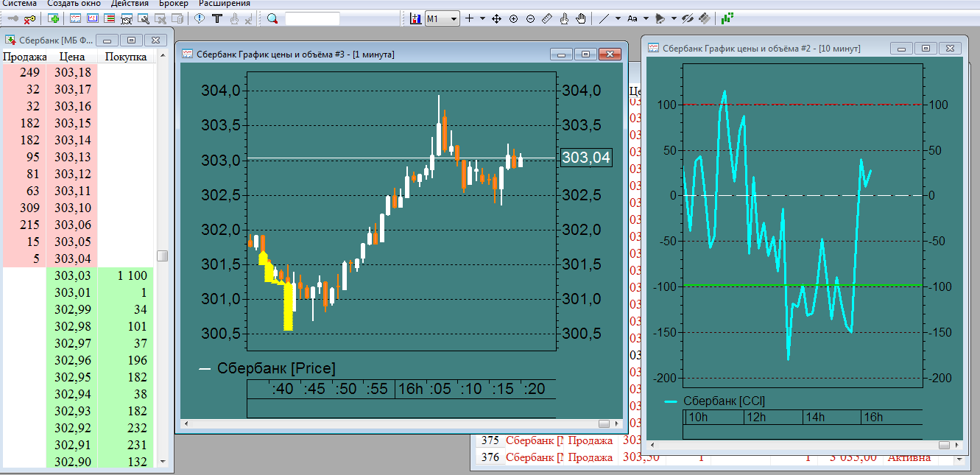980x475 pixels.
Task: Open the flag marker dropdown arrow
Action: tap(673, 18)
